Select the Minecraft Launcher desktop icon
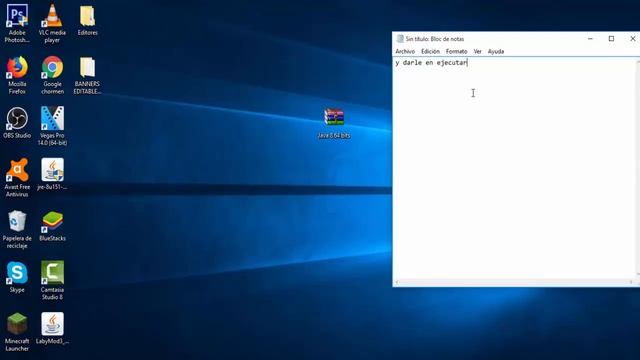This screenshot has width=640, height=360. click(17, 324)
